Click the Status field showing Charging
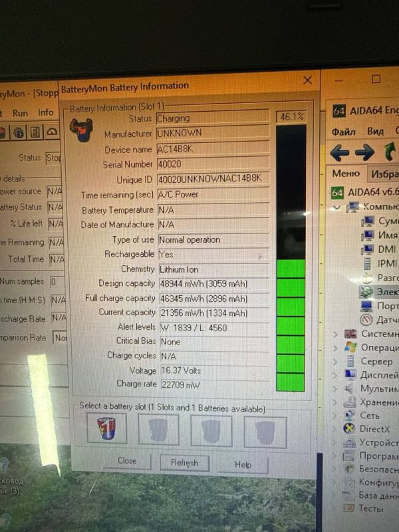399x532 pixels. point(212,118)
